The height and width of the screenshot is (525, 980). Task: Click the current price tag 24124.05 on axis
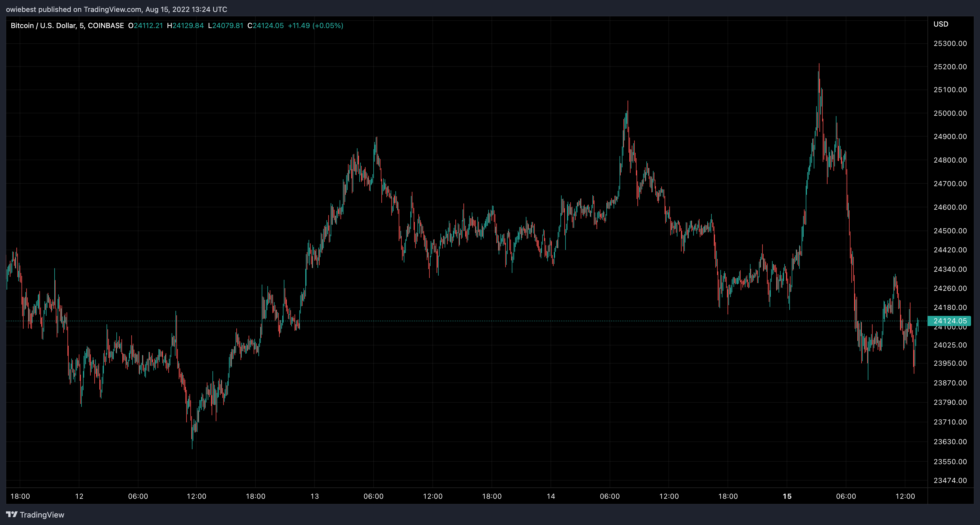(x=950, y=321)
